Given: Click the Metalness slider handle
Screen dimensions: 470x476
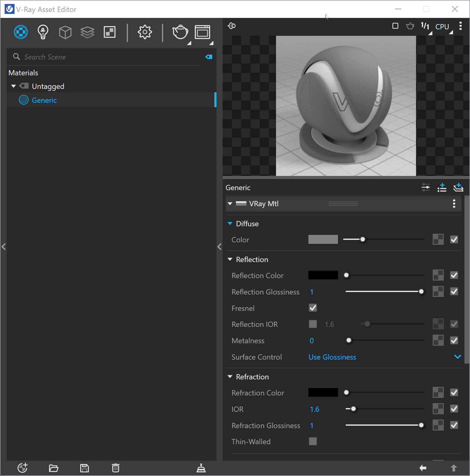Looking at the screenshot, I should tap(349, 340).
